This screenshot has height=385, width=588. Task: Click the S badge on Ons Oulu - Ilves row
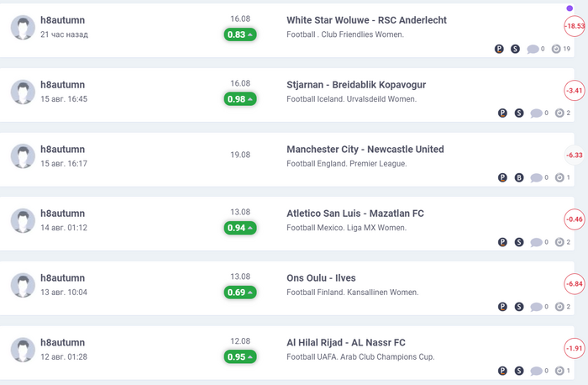pyautogui.click(x=519, y=307)
